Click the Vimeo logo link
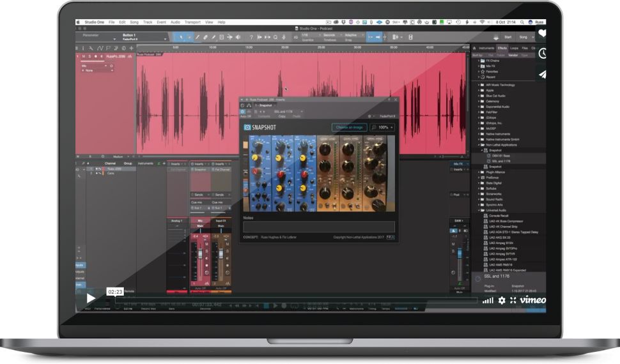The width and height of the screenshot is (620, 364). (x=532, y=300)
